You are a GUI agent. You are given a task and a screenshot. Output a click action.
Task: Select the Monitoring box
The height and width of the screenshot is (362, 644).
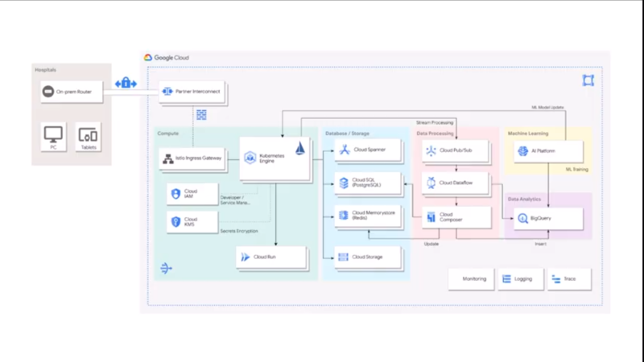pyautogui.click(x=471, y=279)
